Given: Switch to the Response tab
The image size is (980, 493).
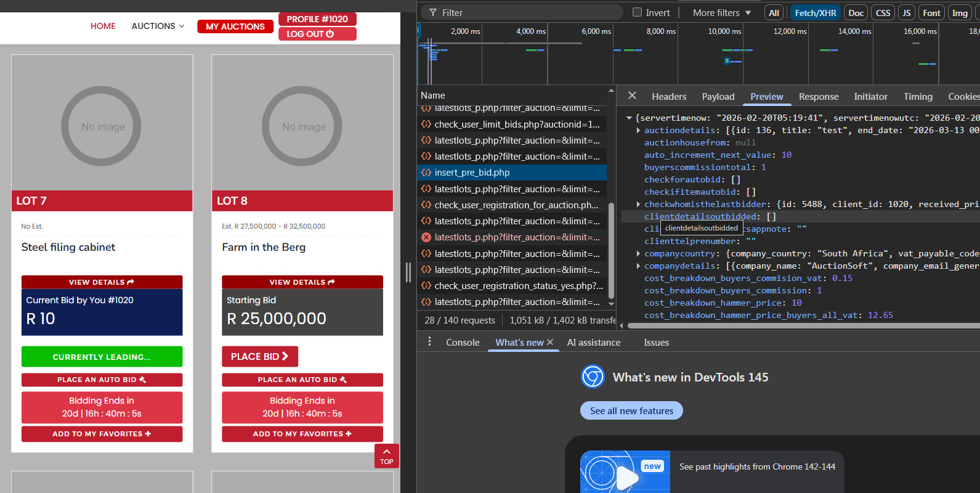Looking at the screenshot, I should 818,96.
